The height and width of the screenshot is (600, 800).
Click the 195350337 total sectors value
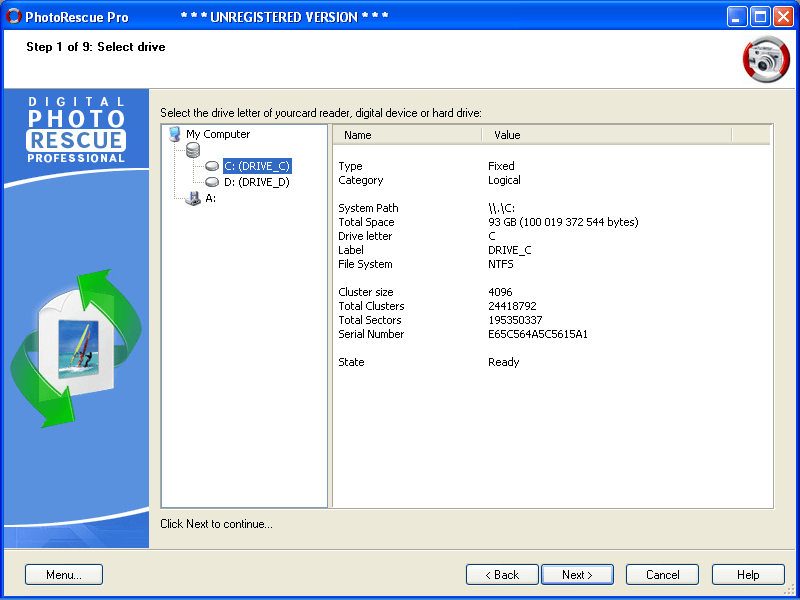515,320
